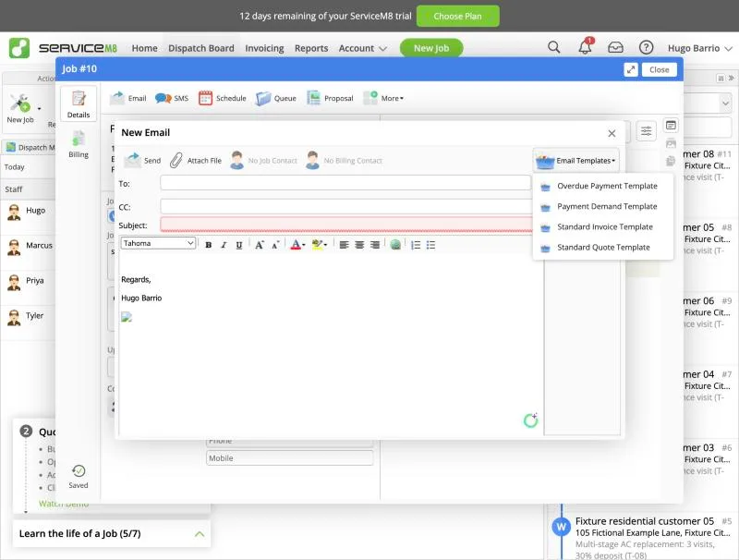Close the New Email dialog
Image resolution: width=739 pixels, height=560 pixels.
click(x=612, y=133)
